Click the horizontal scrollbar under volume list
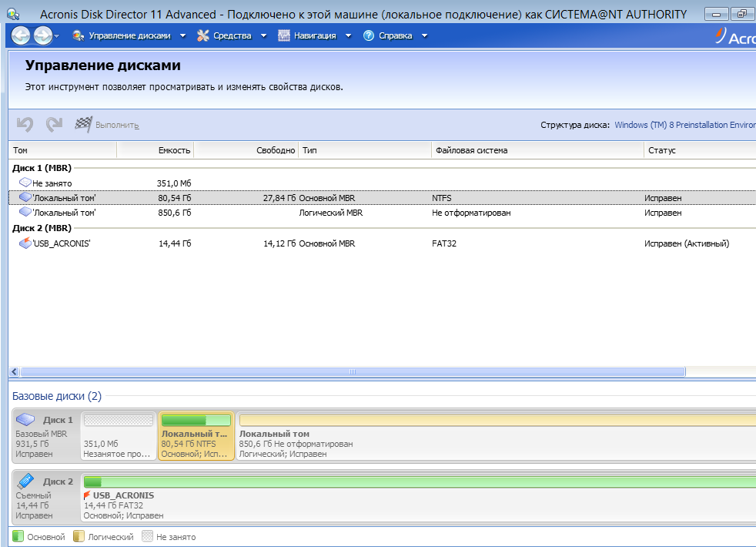The width and height of the screenshot is (756, 547). (x=353, y=371)
